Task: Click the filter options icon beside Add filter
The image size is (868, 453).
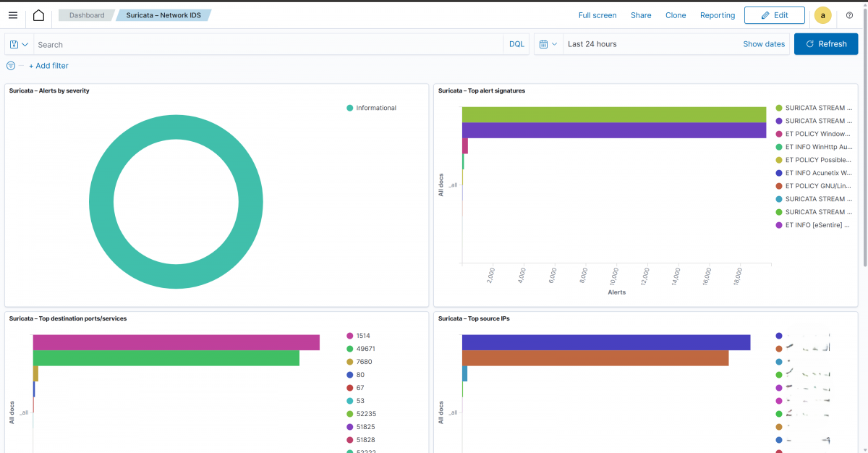Action: [x=10, y=65]
